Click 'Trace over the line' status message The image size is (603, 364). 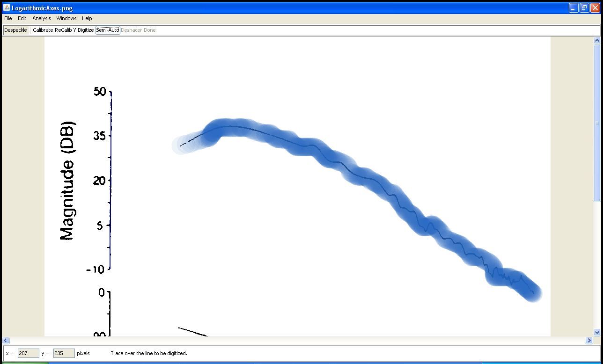(x=149, y=353)
